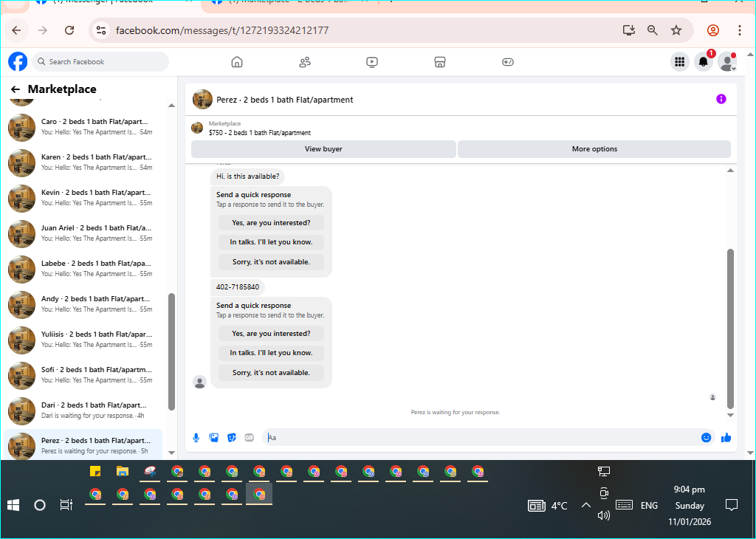Select the Perez conversation in the list
This screenshot has width=756, height=539.
(83, 445)
